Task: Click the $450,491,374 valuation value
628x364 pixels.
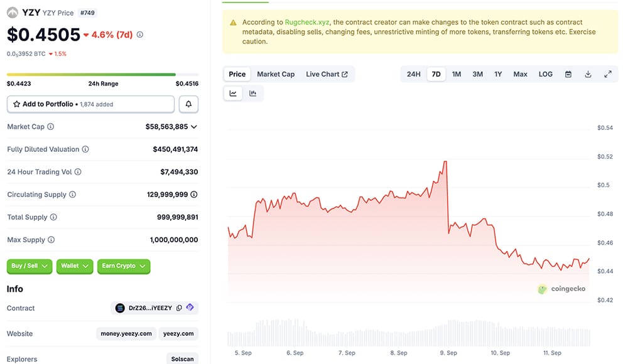Action: [175, 149]
